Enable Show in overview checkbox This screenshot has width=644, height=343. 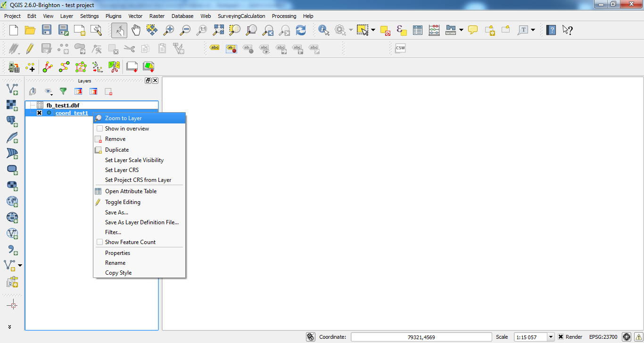click(99, 129)
